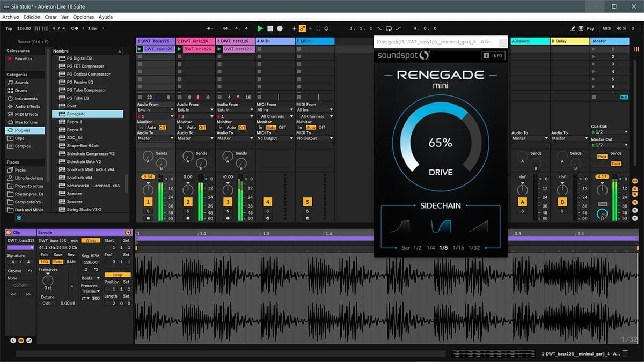The image size is (644, 362).
Task: Toggle HiQ sample interpolation
Action: click(45, 262)
